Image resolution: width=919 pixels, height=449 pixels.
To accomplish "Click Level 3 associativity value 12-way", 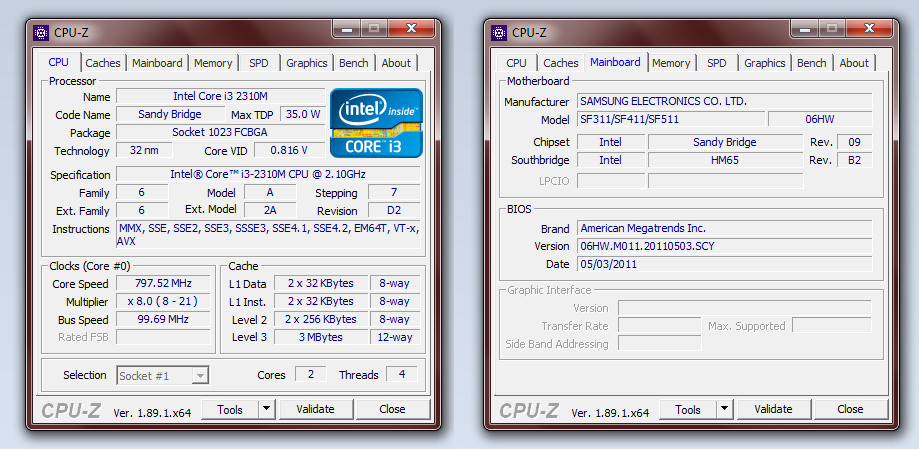I will click(395, 337).
